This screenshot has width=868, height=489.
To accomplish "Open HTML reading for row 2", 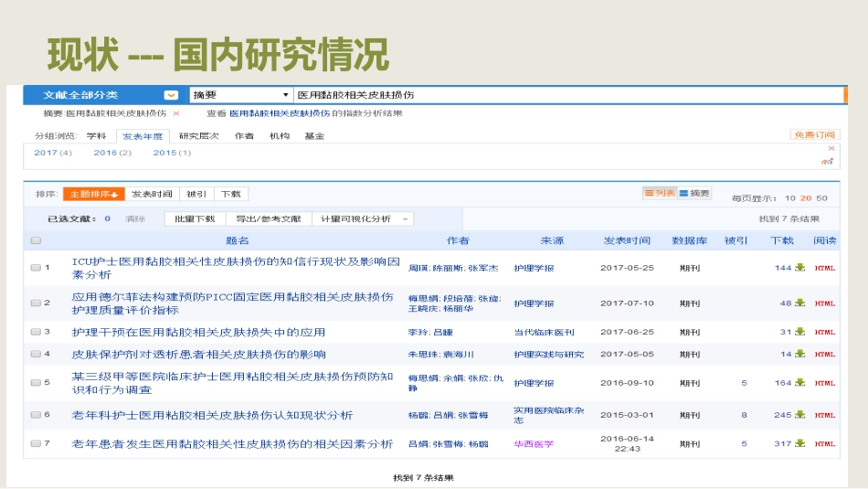I will point(825,303).
